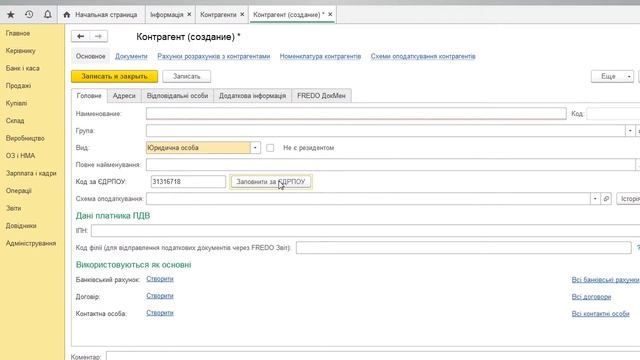Click the Історія button

click(x=629, y=199)
